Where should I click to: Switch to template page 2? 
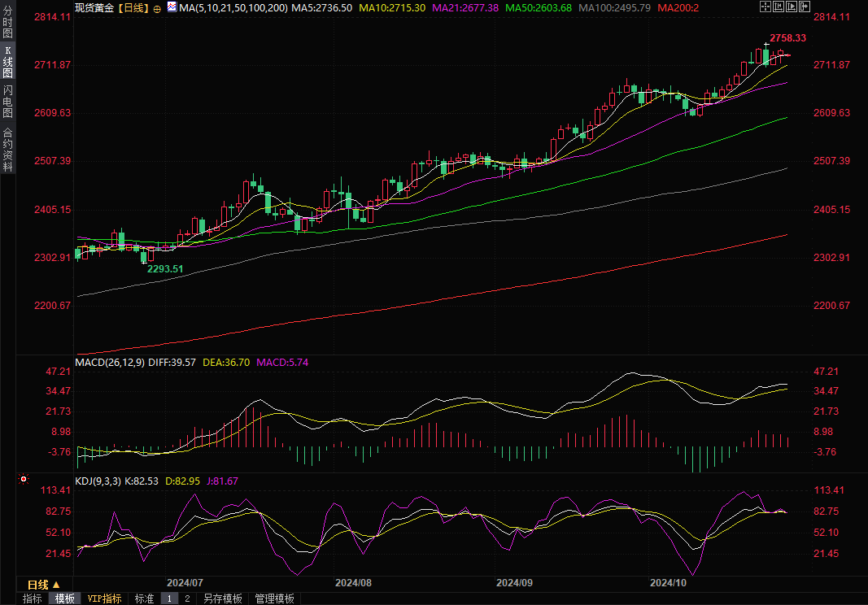click(187, 598)
